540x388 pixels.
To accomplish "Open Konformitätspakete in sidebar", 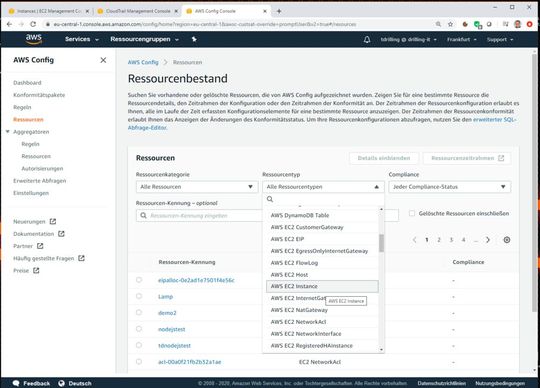I will pos(39,95).
